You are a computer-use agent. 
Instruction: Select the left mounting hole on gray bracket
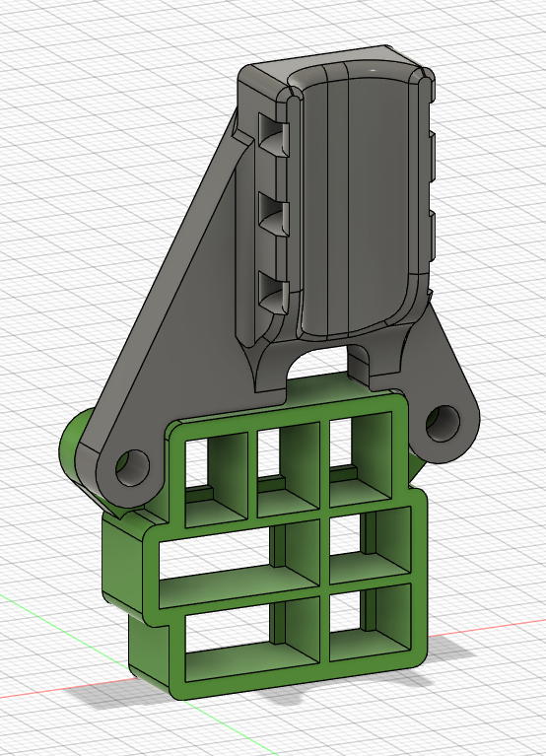pos(132,467)
